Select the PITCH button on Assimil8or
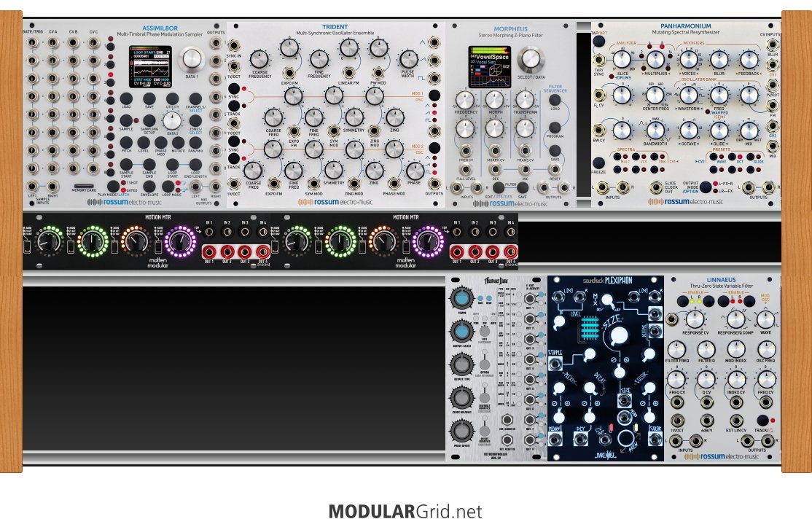The image size is (812, 527). click(x=126, y=142)
